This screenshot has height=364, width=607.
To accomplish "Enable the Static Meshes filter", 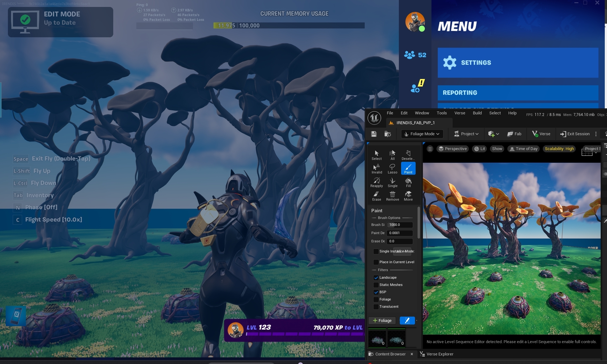I will tap(376, 285).
